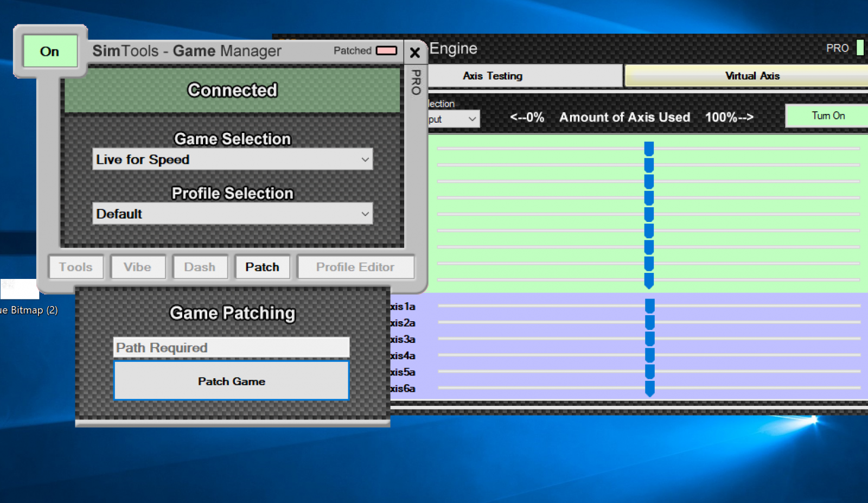Screen dimensions: 868x503
Task: Click the Connected status banner
Action: [x=232, y=90]
